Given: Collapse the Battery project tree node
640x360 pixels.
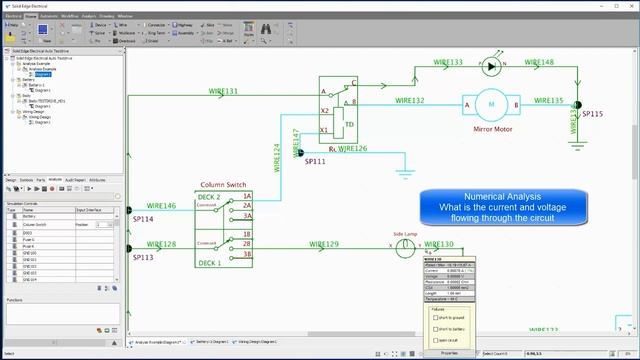Looking at the screenshot, I should 13,80.
